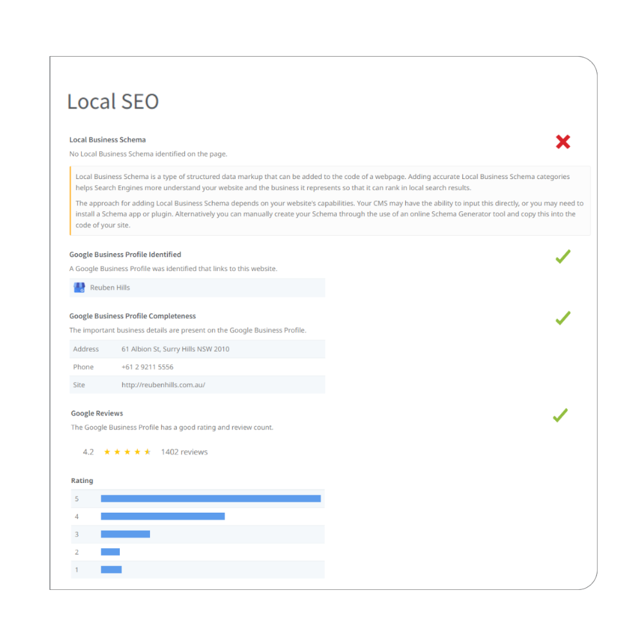Click 'A Google Business Profile was identified' text
This screenshot has height=644, width=644.
173,269
